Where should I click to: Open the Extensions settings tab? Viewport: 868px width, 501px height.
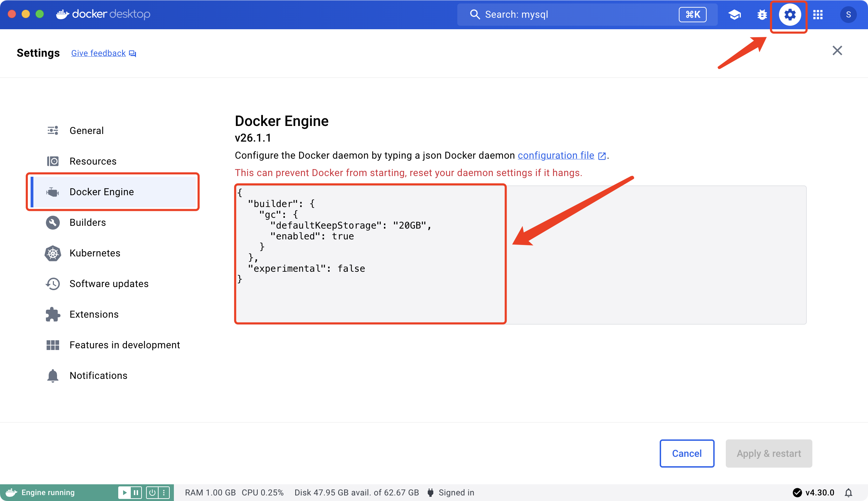point(113,314)
